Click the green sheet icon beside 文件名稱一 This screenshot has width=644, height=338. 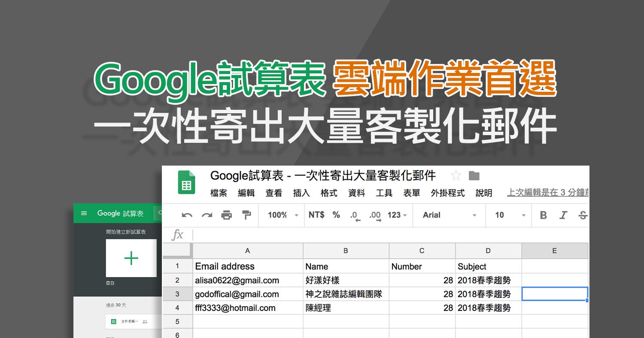click(113, 321)
